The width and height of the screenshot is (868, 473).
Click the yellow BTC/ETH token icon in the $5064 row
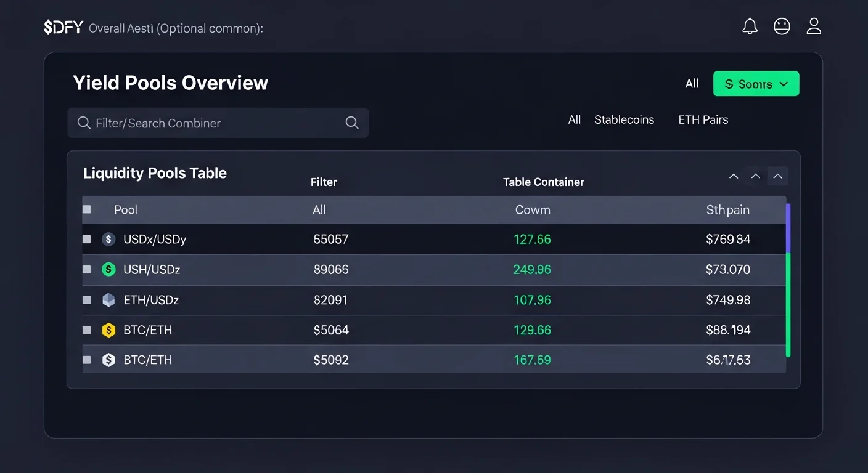[108, 330]
